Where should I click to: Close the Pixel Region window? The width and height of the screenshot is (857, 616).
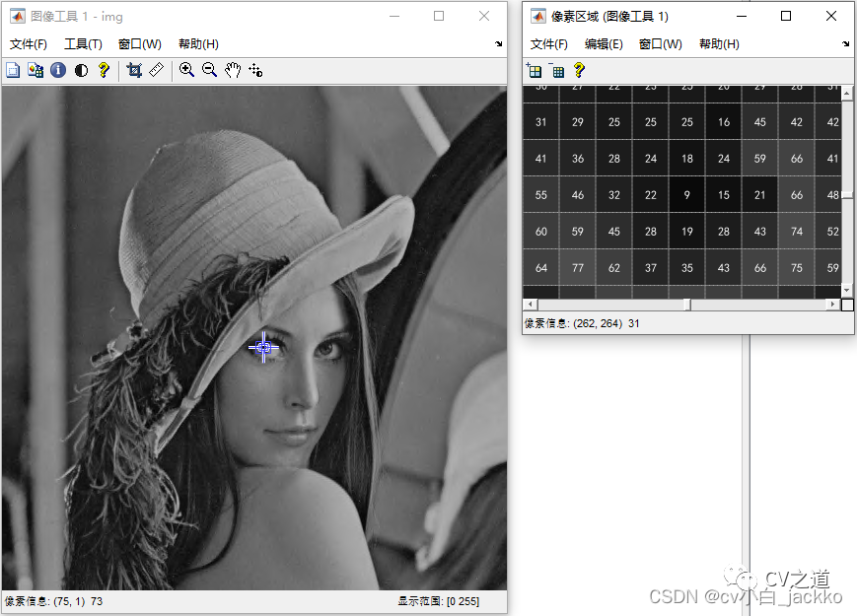[830, 16]
